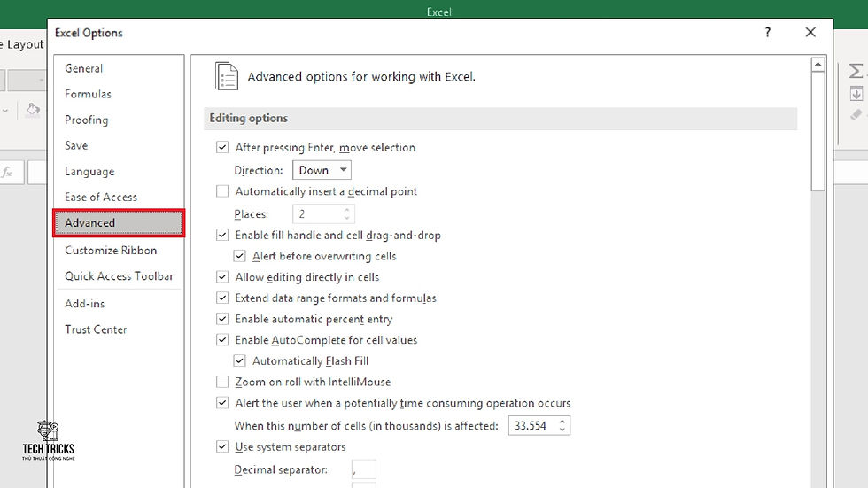Toggle alert for time consuming operation
This screenshot has width=868, height=488.
(222, 403)
